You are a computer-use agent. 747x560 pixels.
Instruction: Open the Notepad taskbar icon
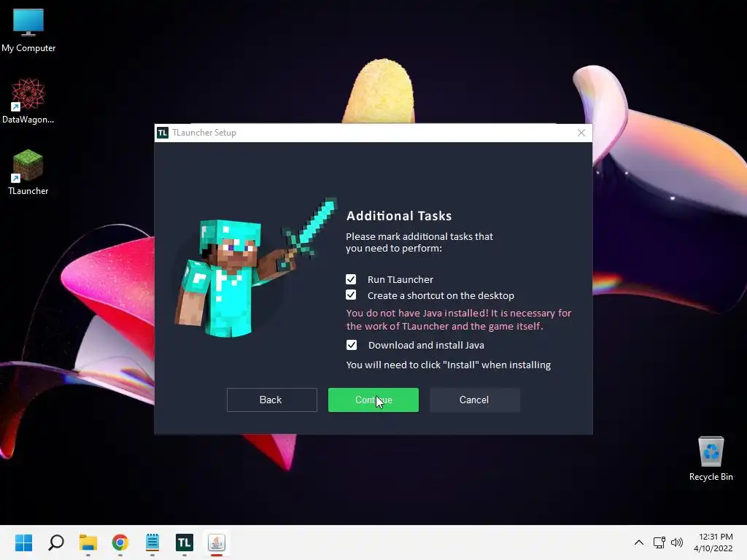tap(152, 542)
